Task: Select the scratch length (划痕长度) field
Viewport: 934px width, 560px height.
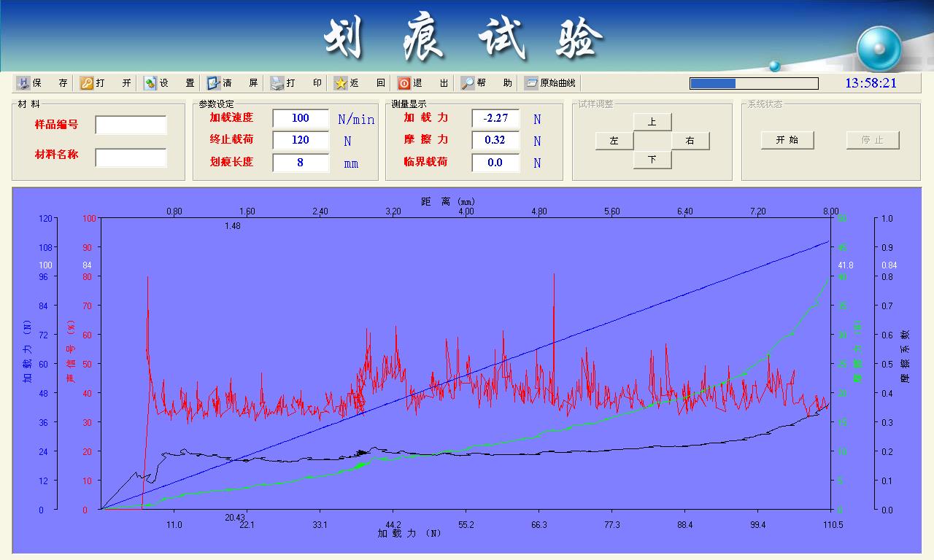Action: tap(300, 163)
